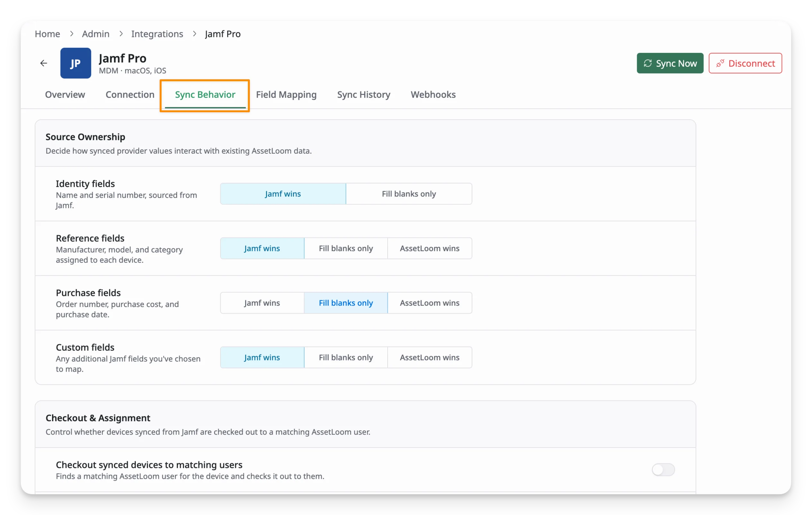Screen dimensions: 812x515
Task: Select Jamf wins for Custom fields
Action: click(x=262, y=357)
